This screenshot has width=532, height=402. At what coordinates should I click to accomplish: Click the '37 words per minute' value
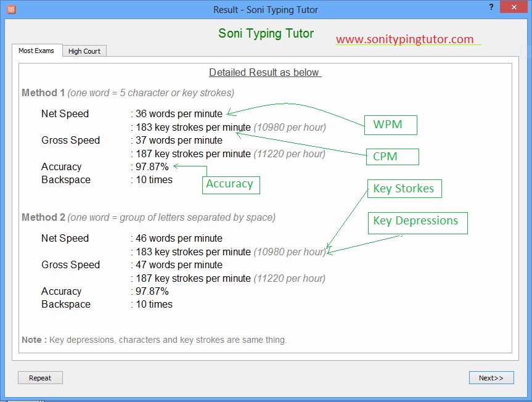coord(179,140)
